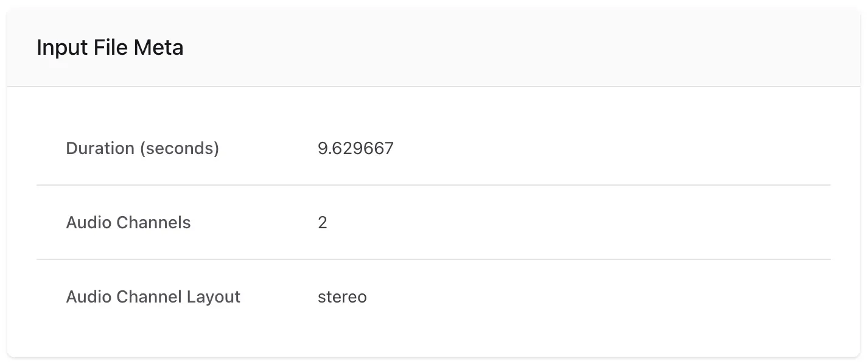Image resolution: width=868 pixels, height=364 pixels.
Task: Click blank space right of 9.629667
Action: click(x=609, y=148)
